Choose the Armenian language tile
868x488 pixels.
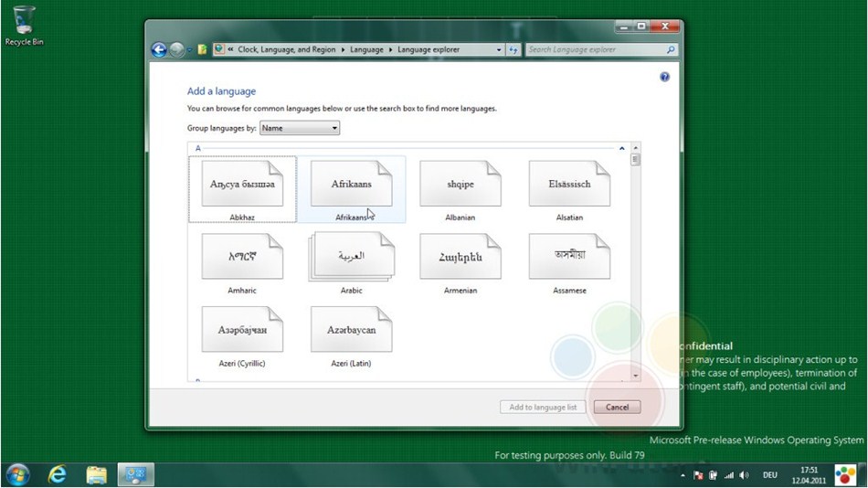(x=460, y=262)
